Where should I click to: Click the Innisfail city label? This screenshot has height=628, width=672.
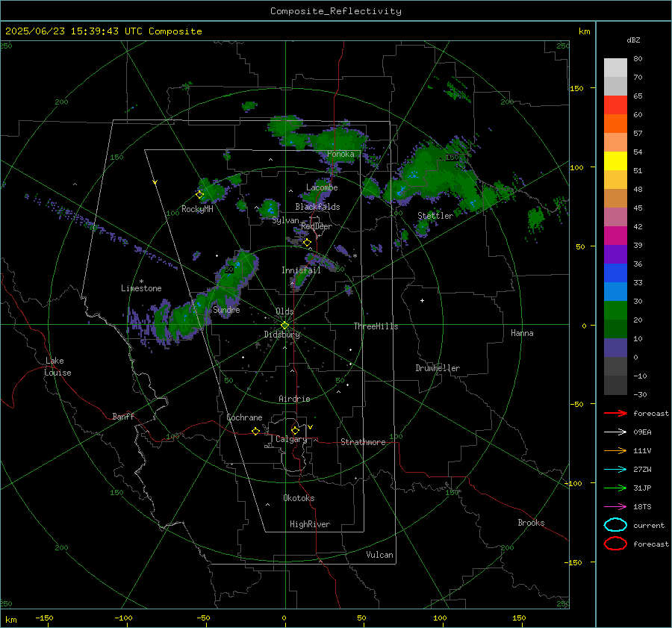[x=301, y=270]
